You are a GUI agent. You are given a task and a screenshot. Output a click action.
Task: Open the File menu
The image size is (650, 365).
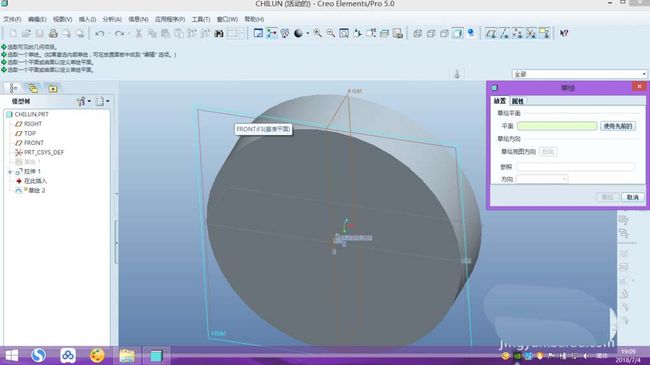(12, 19)
